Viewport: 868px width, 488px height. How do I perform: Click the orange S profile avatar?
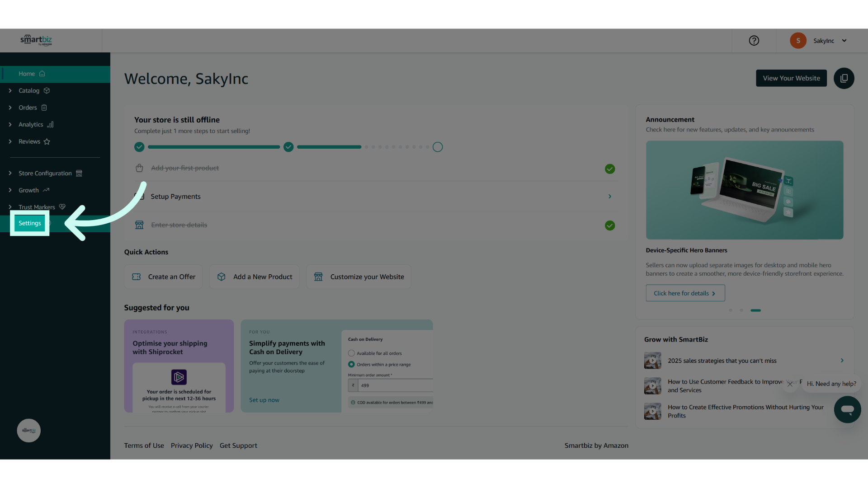point(798,41)
